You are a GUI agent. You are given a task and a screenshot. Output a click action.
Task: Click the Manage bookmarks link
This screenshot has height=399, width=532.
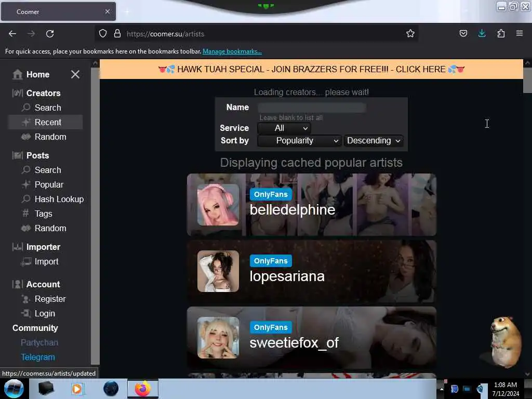232,51
